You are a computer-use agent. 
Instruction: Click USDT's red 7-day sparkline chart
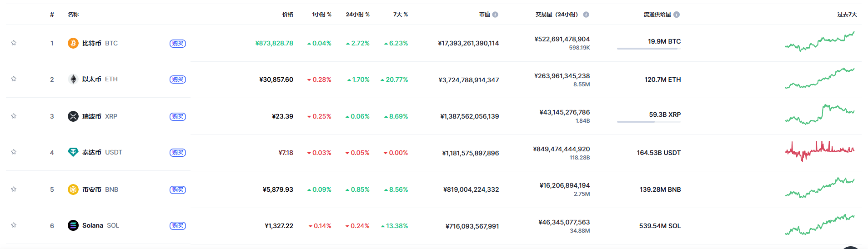(820, 151)
